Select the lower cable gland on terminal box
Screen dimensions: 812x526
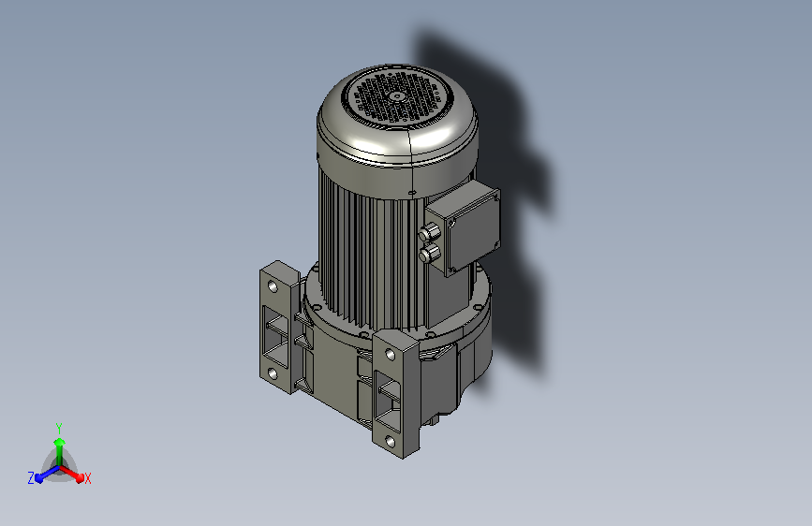(x=429, y=254)
